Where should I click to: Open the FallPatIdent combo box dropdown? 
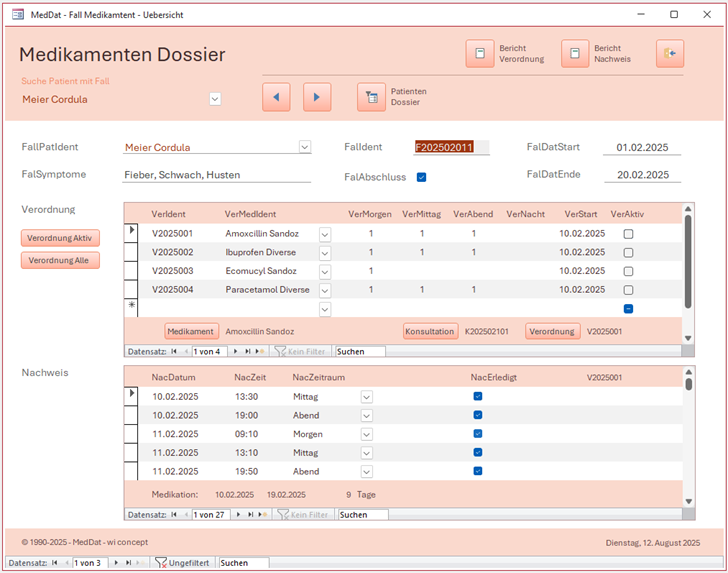(305, 147)
